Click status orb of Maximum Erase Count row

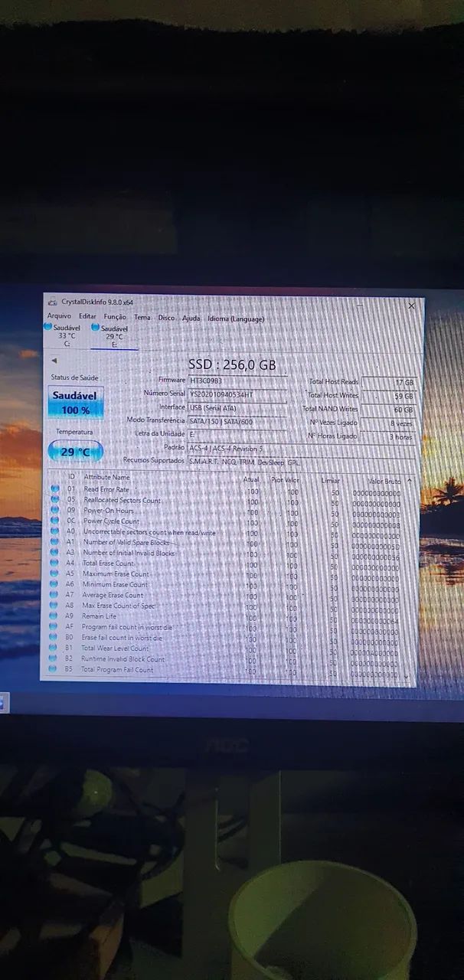pos(55,573)
